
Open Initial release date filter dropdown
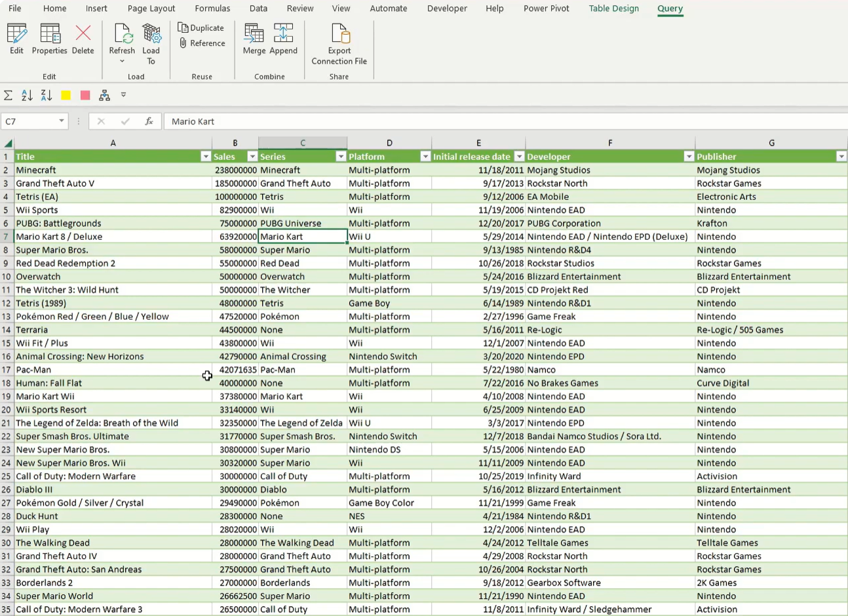519,157
